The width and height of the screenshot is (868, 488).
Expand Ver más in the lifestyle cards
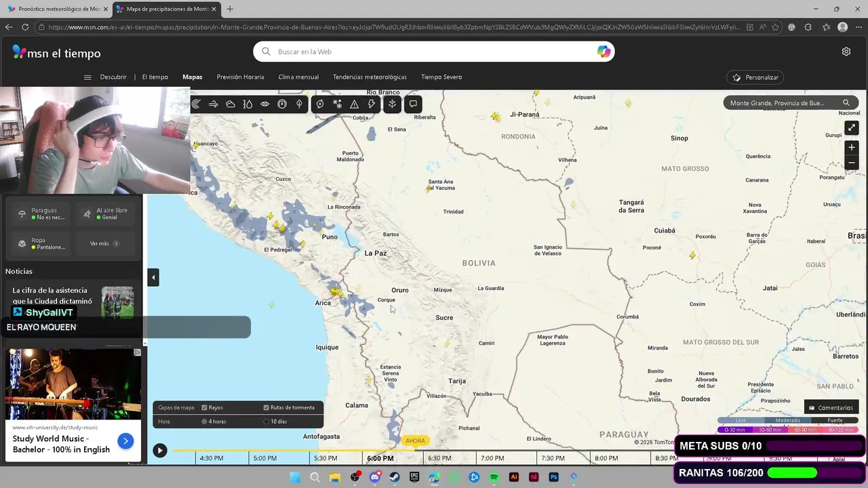coord(104,243)
